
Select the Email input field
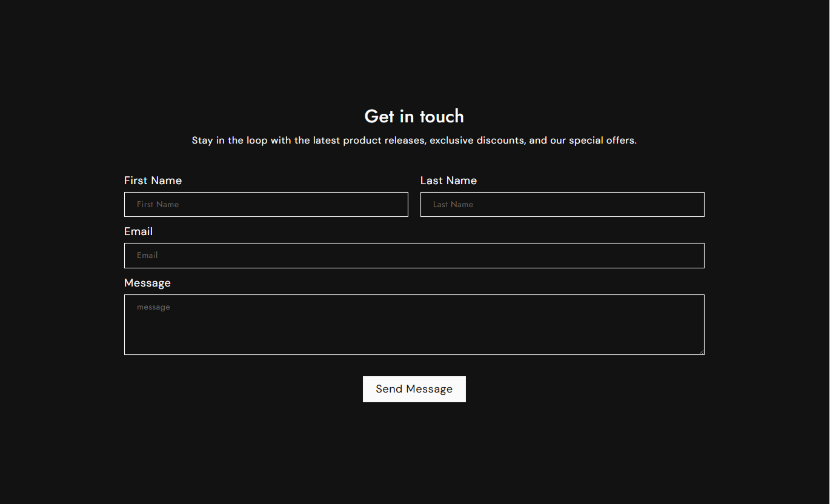coord(414,256)
